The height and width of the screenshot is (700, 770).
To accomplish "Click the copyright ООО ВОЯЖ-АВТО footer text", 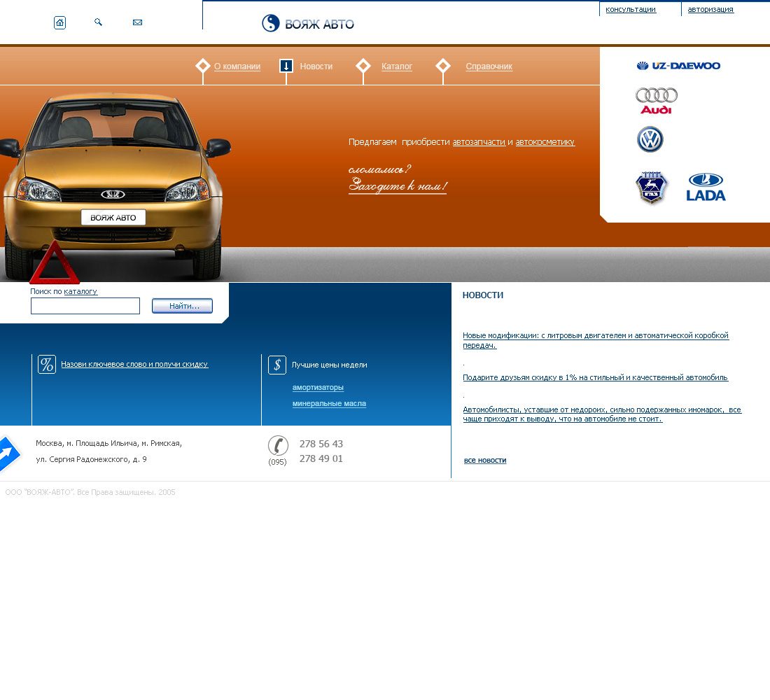I will (x=90, y=492).
